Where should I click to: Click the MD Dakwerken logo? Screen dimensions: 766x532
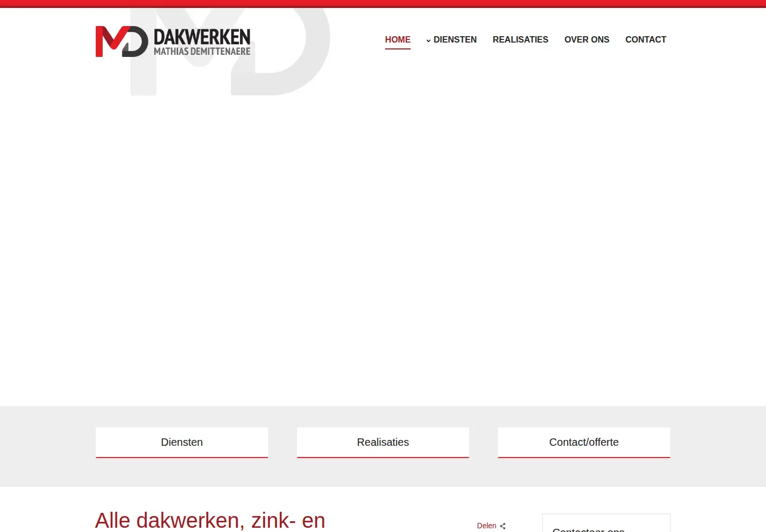coord(173,41)
